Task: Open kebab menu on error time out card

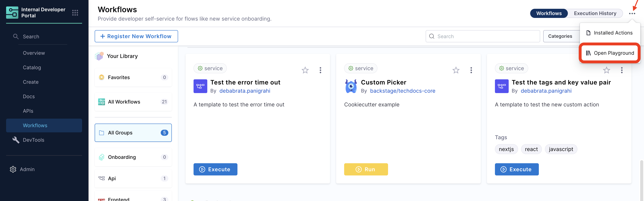Action: point(320,70)
